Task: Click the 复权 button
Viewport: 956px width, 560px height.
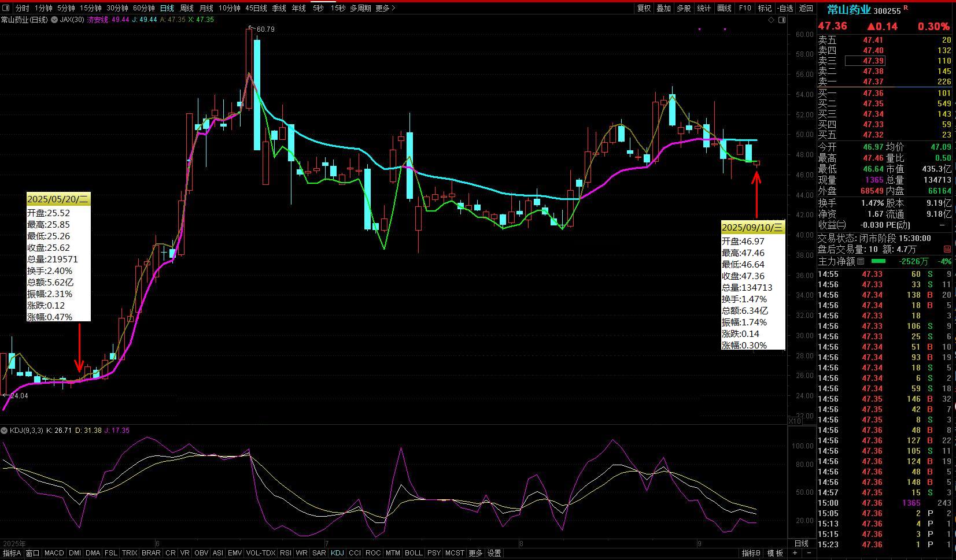Action: point(644,8)
